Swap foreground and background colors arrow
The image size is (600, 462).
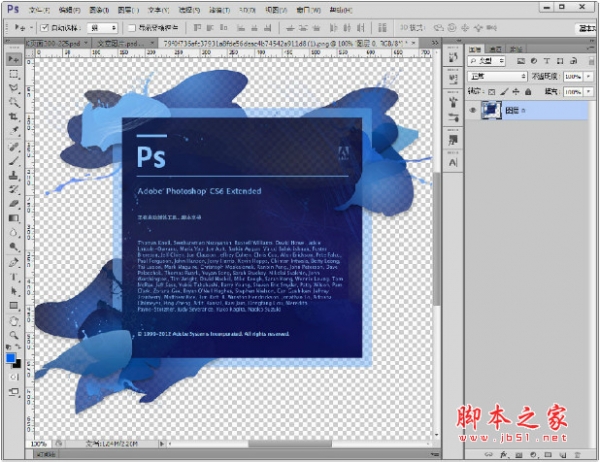click(x=18, y=346)
